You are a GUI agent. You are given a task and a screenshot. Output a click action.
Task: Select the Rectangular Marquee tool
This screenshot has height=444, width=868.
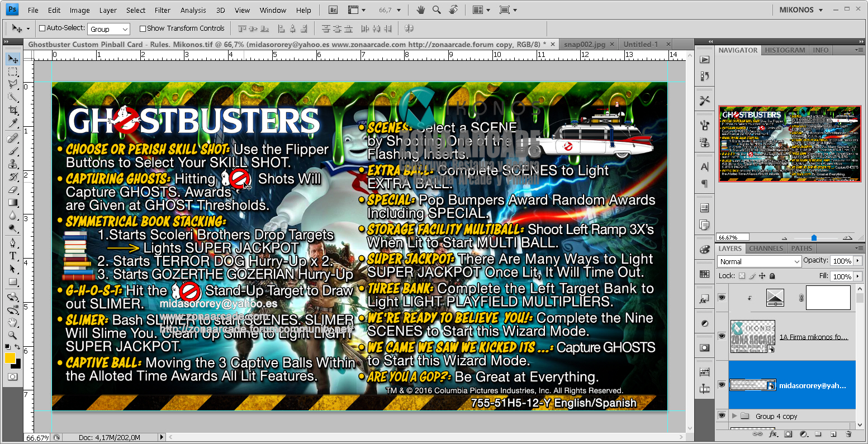(13, 72)
